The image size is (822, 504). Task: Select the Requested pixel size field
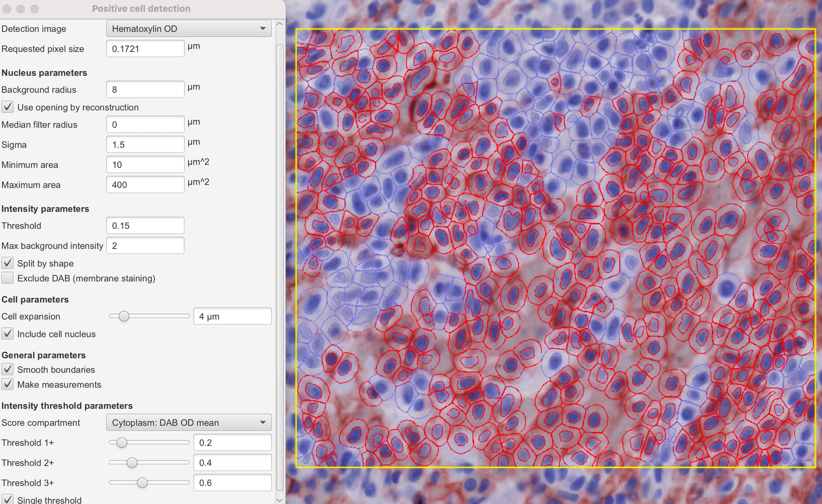[145, 48]
